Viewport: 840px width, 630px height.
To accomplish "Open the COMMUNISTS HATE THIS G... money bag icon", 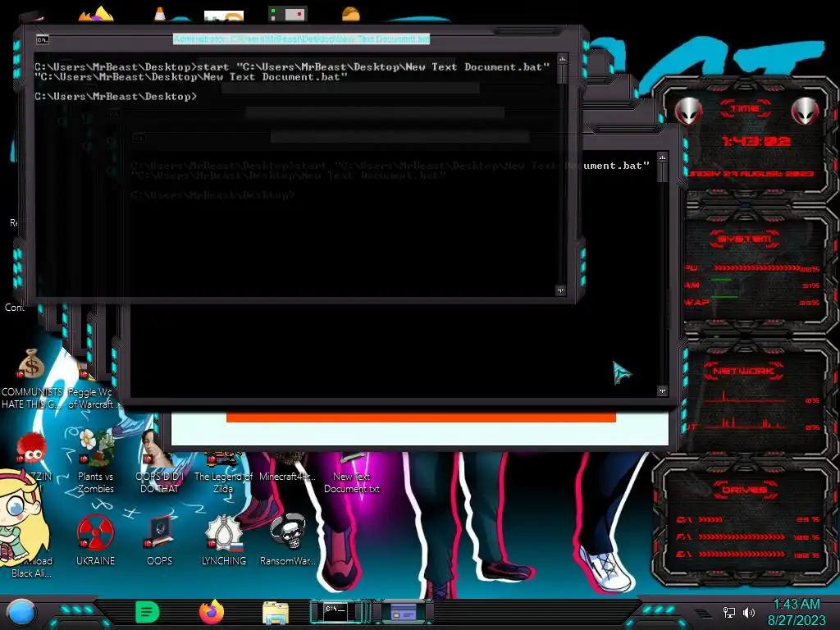I will point(31,364).
